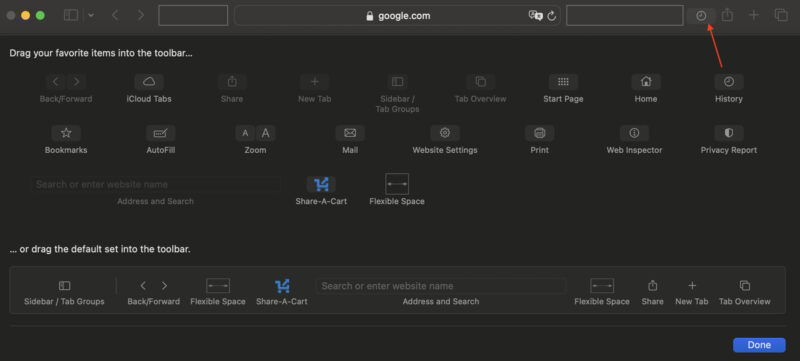800x361 pixels.
Task: Click the forward arrow in the top toolbar
Action: pos(141,16)
